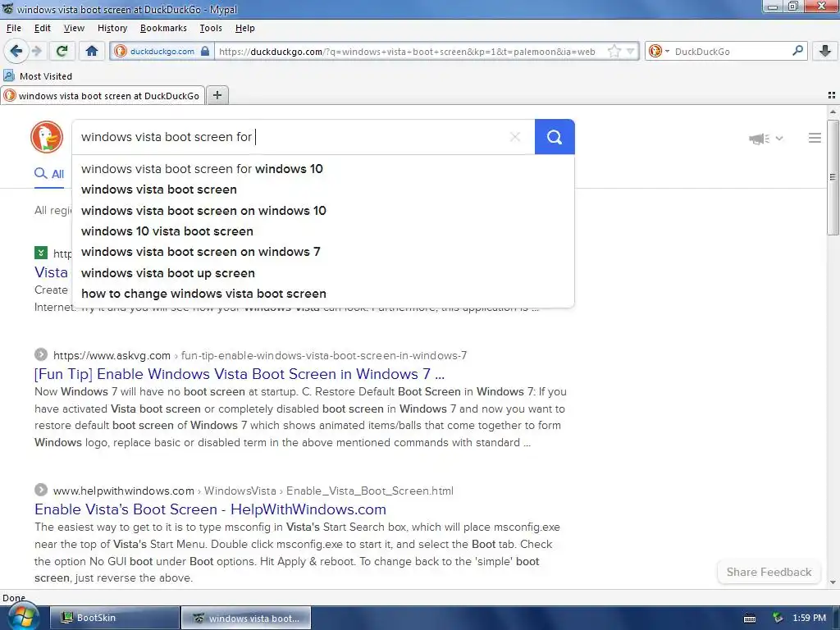The height and width of the screenshot is (630, 840).
Task: Click the scrollbar down arrow
Action: [833, 582]
